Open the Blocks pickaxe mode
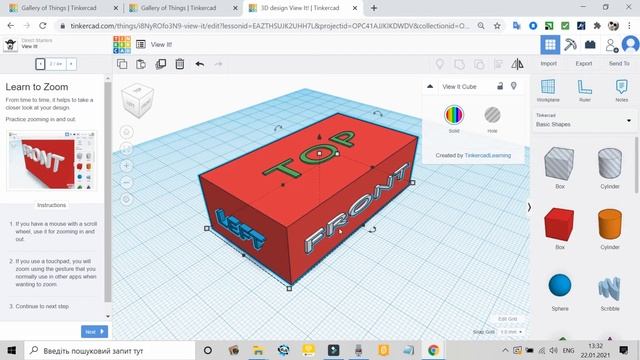Viewport: 640px width, 360px height. 570,44
